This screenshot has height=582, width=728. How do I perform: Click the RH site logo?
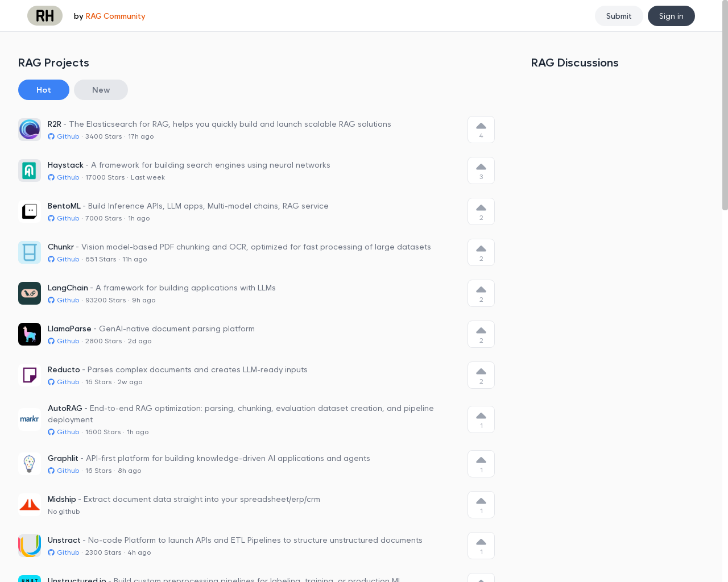(x=45, y=16)
